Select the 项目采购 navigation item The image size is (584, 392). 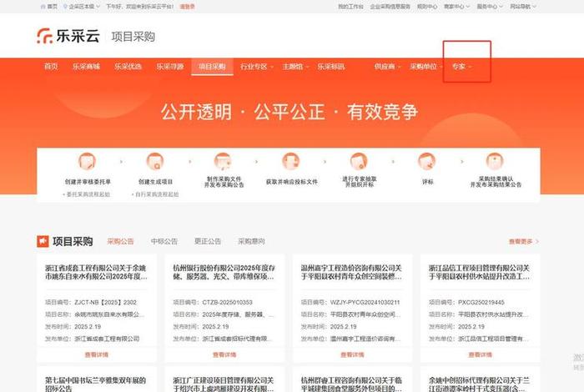click(212, 67)
